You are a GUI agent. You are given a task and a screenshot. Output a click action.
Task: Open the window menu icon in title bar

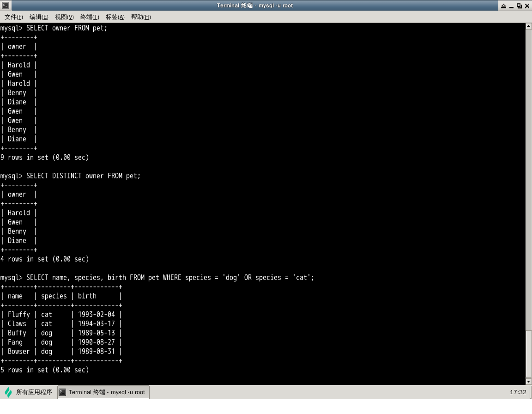[x=5, y=6]
